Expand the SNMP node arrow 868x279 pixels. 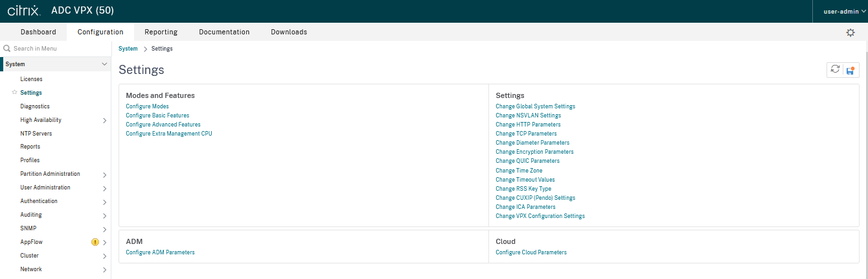coord(104,229)
